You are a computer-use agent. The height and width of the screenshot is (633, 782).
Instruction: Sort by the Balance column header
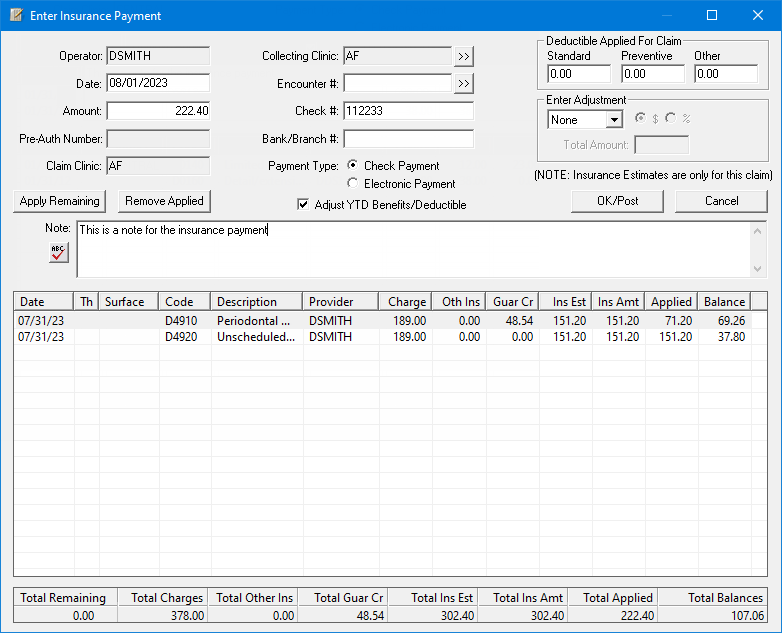point(724,302)
